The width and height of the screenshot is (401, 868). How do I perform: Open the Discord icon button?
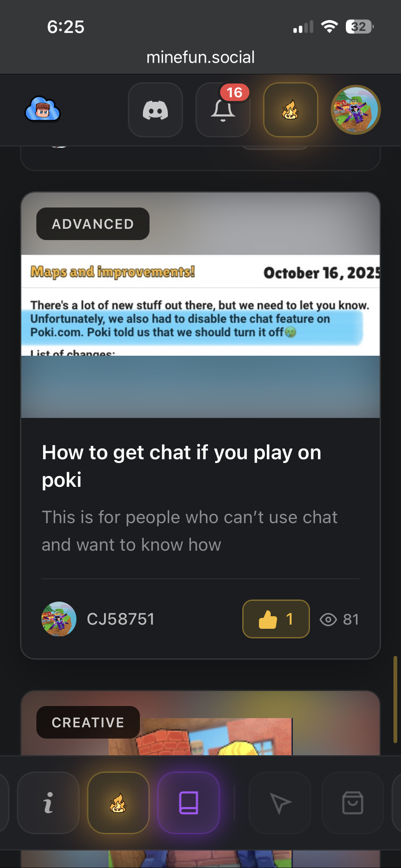point(155,110)
